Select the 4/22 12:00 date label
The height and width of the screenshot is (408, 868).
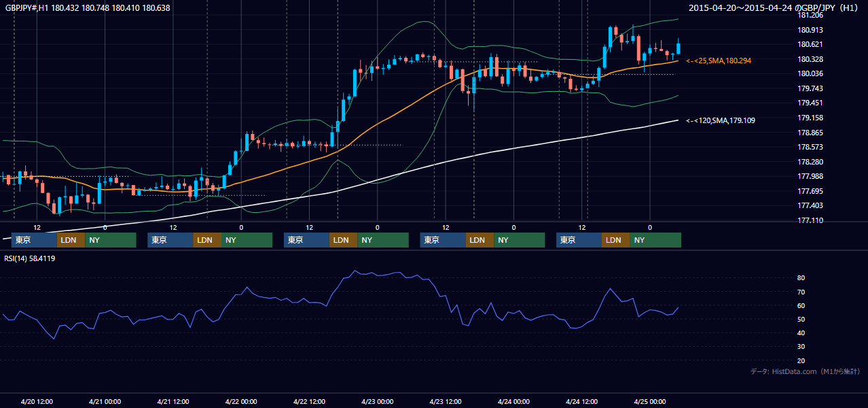point(310,402)
